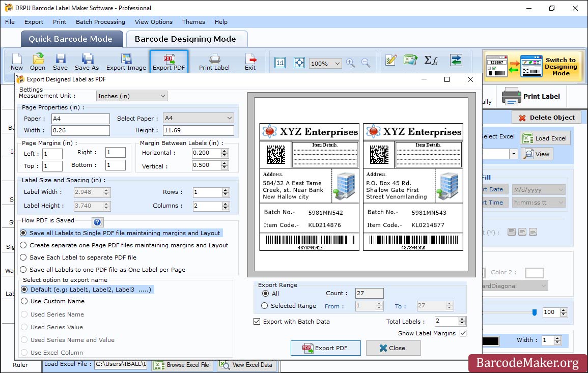Click the Excel sheet import icon
The height and width of the screenshot is (373, 588).
coord(411,60)
